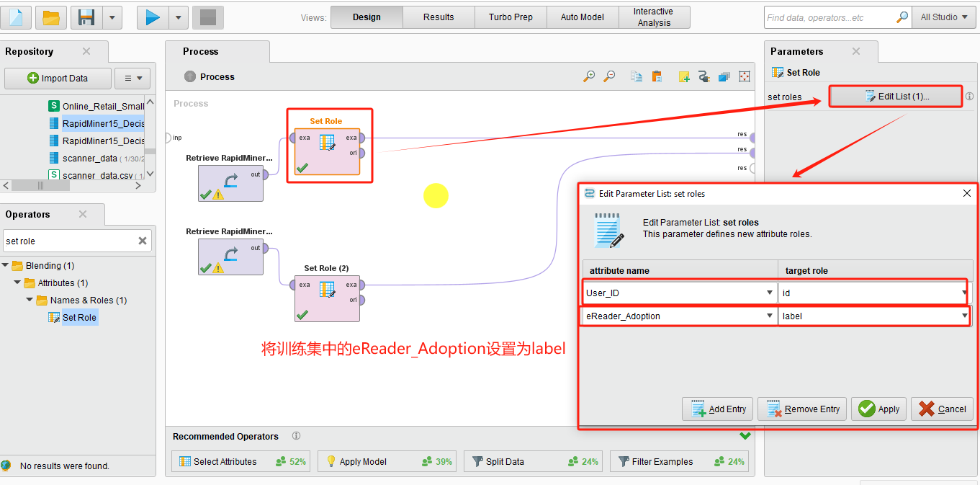Open the All Studio search scope dropdown
The height and width of the screenshot is (485, 980).
(944, 17)
